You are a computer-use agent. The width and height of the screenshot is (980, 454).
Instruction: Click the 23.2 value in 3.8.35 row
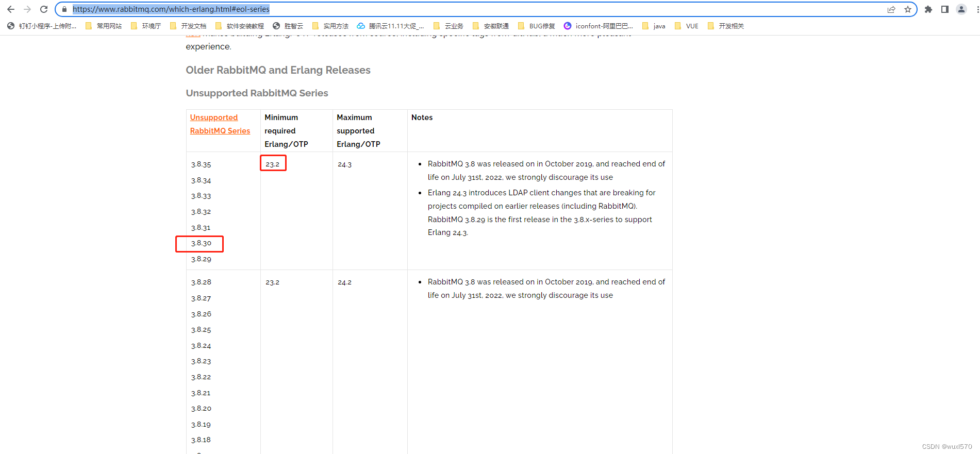(x=273, y=164)
